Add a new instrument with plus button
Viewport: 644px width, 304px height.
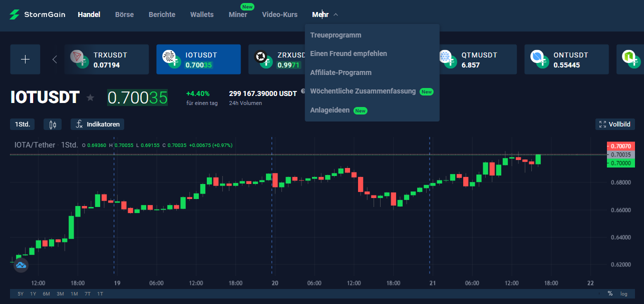26,59
